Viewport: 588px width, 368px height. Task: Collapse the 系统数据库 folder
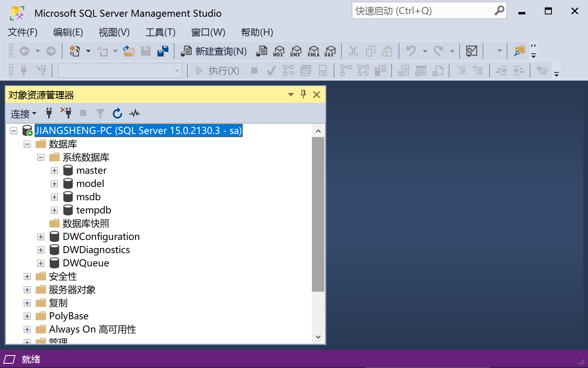click(41, 157)
